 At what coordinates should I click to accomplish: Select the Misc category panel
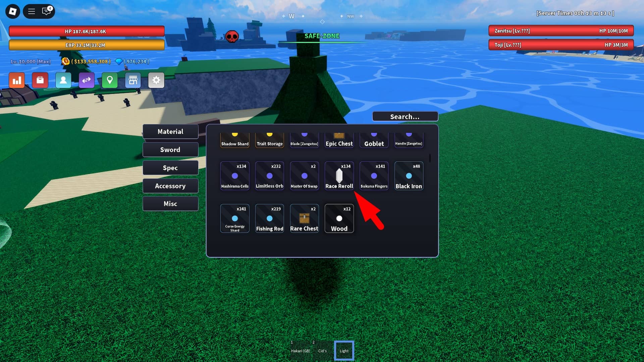[x=170, y=204]
